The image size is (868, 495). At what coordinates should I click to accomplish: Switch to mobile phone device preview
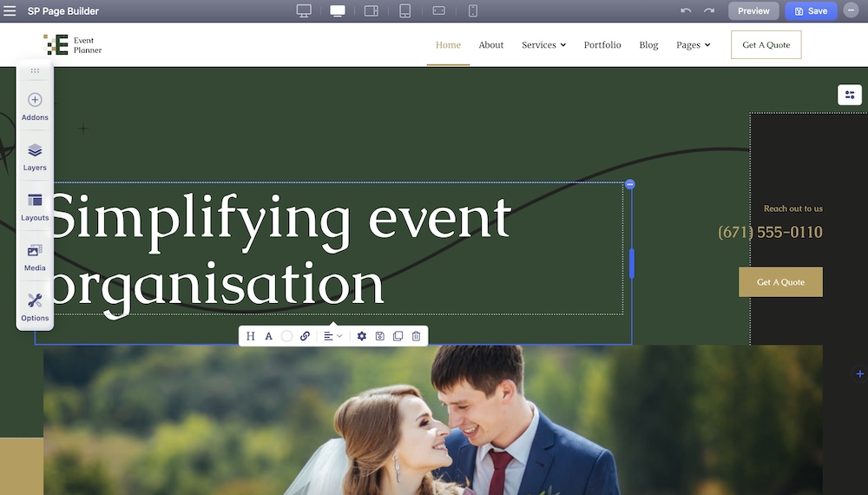473,11
